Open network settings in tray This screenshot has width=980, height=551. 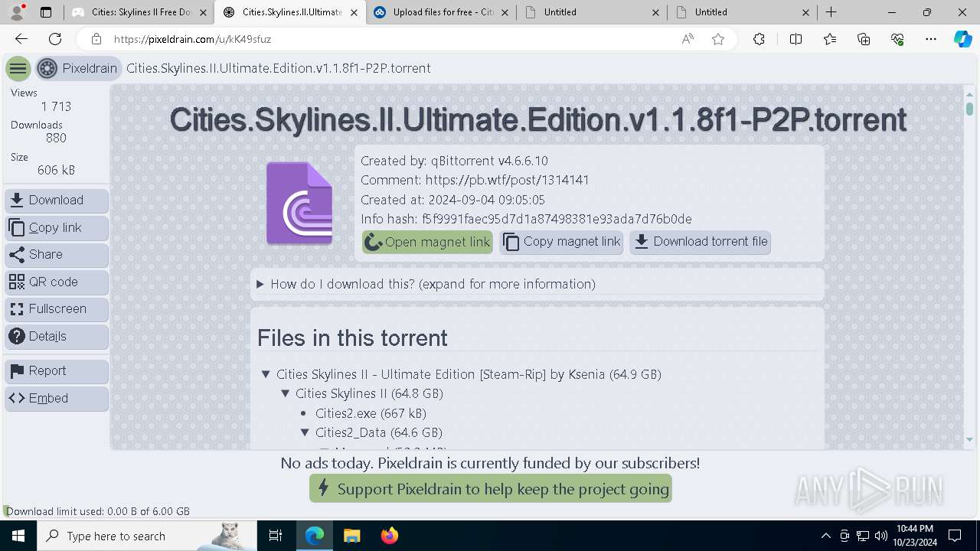pos(863,536)
